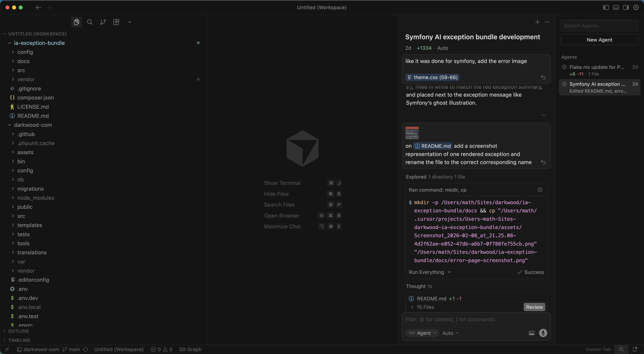Start a new chat with plus icon
Image resolution: width=644 pixels, height=354 pixels.
tap(537, 22)
